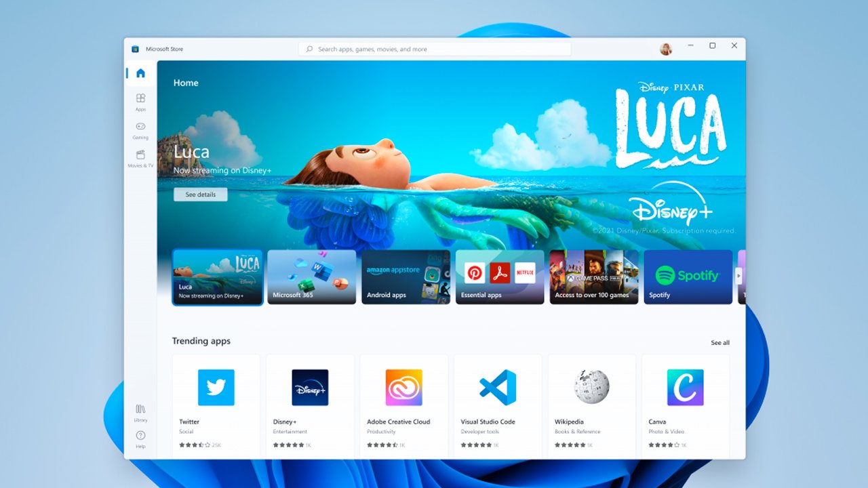The width and height of the screenshot is (868, 488).
Task: Click the large Disney+ logo in banner
Action: [x=671, y=204]
